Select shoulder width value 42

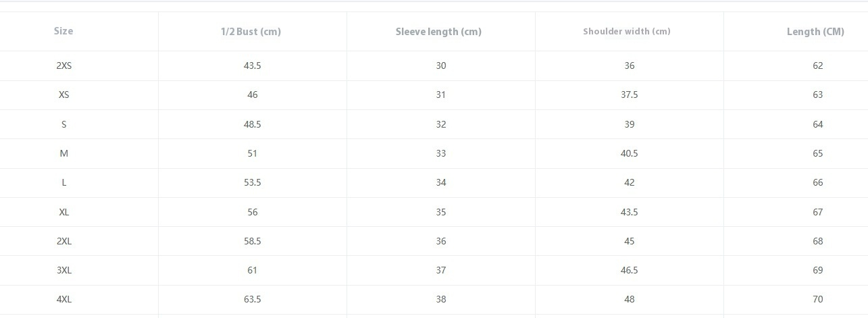(x=629, y=182)
